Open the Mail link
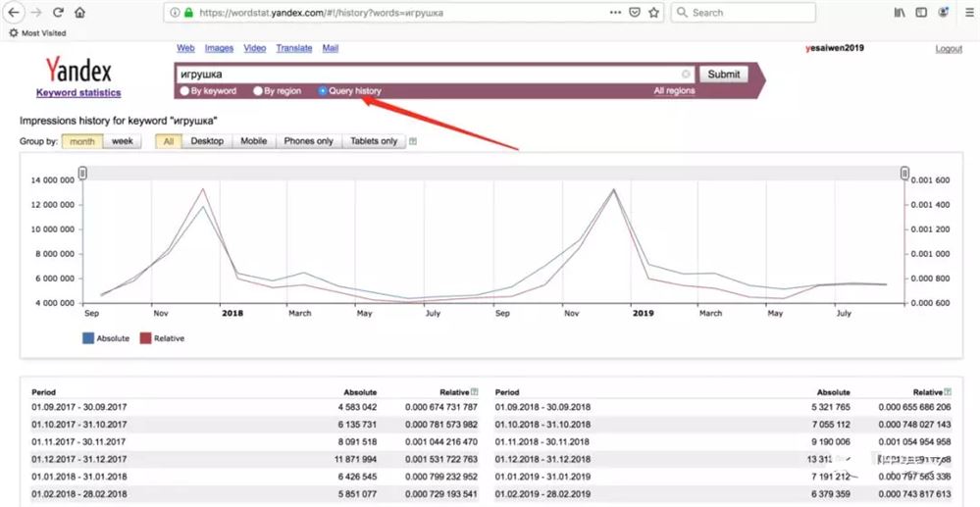 coord(330,48)
